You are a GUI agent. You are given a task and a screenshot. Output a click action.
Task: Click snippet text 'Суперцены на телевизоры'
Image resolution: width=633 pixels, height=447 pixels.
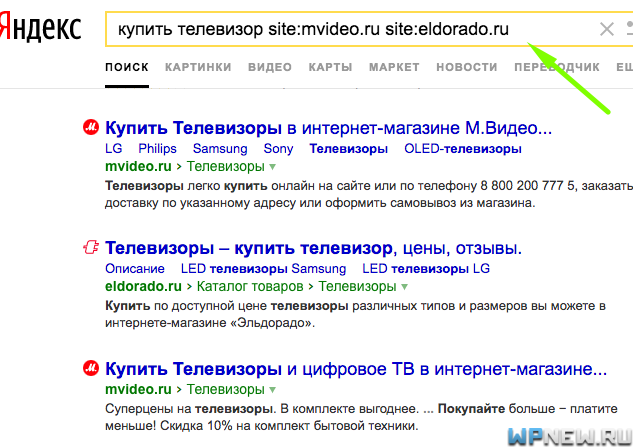click(190, 409)
